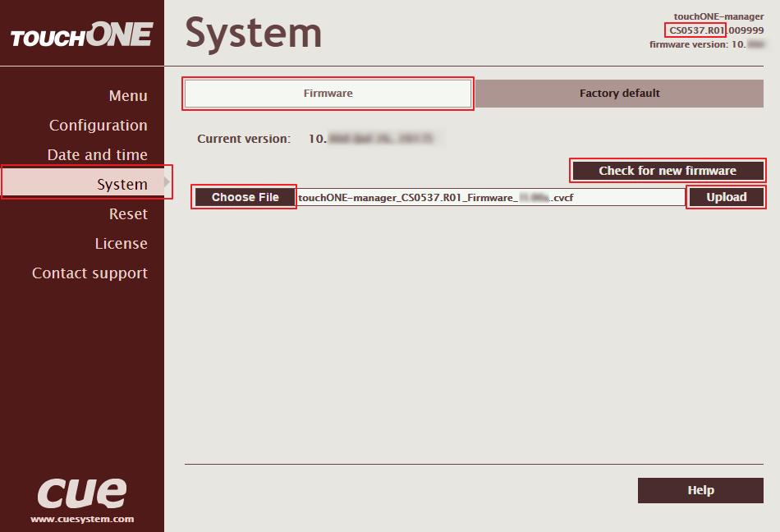Click the firmware file name field

490,197
